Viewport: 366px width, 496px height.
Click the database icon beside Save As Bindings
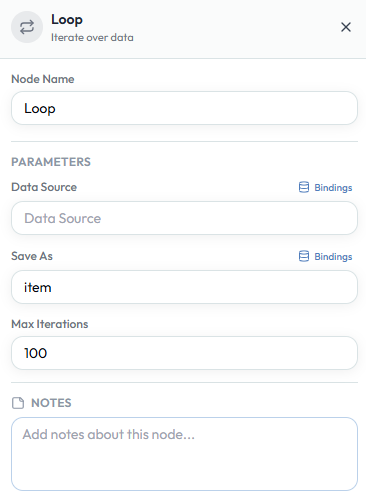click(x=304, y=256)
